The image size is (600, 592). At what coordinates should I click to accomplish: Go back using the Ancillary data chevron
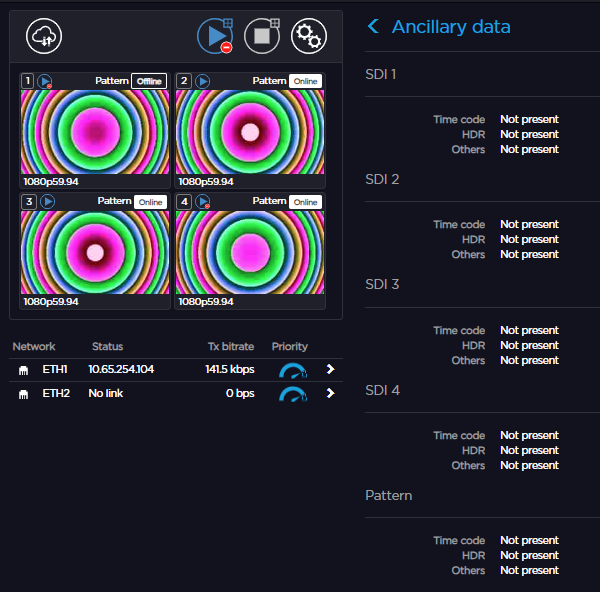tap(374, 27)
